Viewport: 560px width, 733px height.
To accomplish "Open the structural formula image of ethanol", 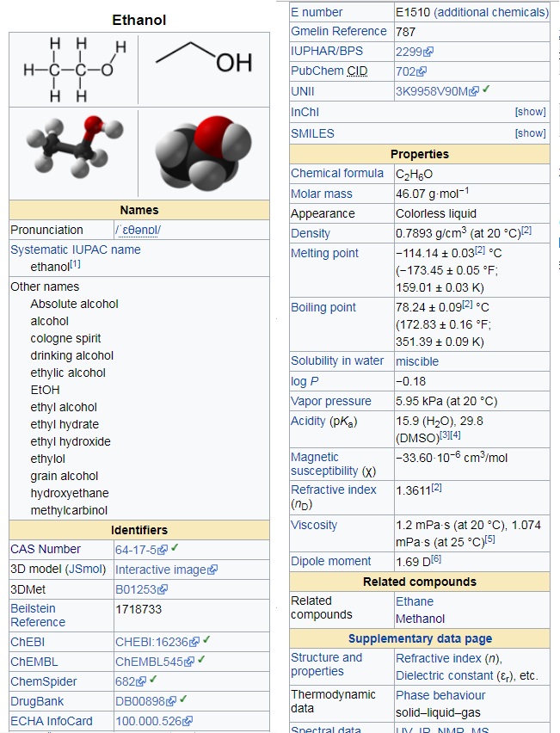I will 75,71.
